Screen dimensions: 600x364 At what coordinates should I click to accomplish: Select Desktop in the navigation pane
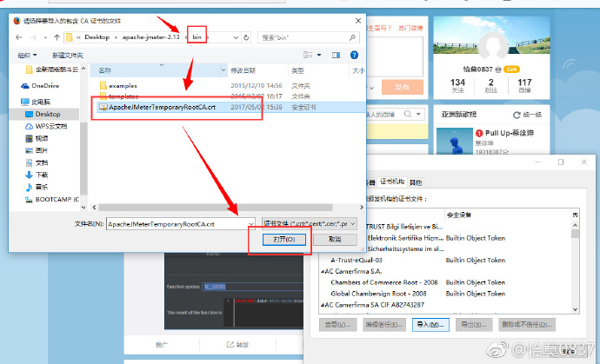48,114
